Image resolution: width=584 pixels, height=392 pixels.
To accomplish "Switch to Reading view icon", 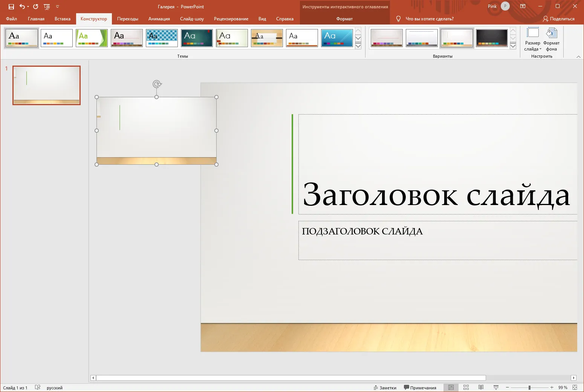I will pyautogui.click(x=481, y=387).
